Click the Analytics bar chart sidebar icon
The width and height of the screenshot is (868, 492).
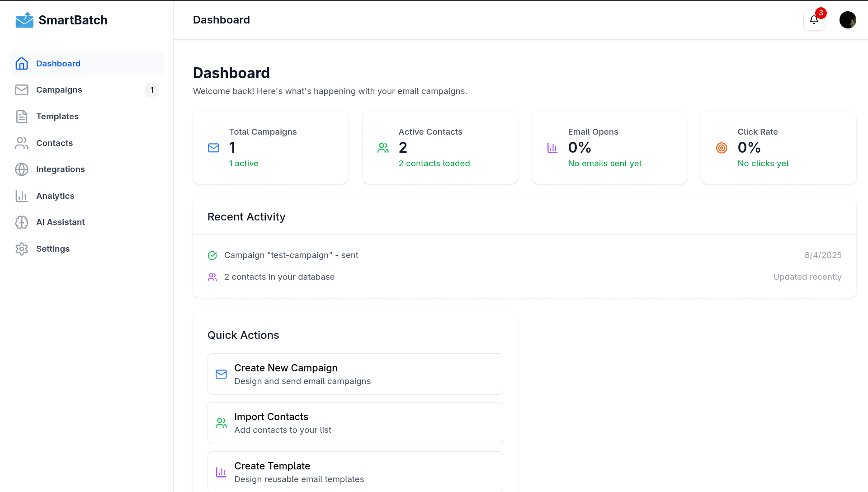[x=22, y=196]
